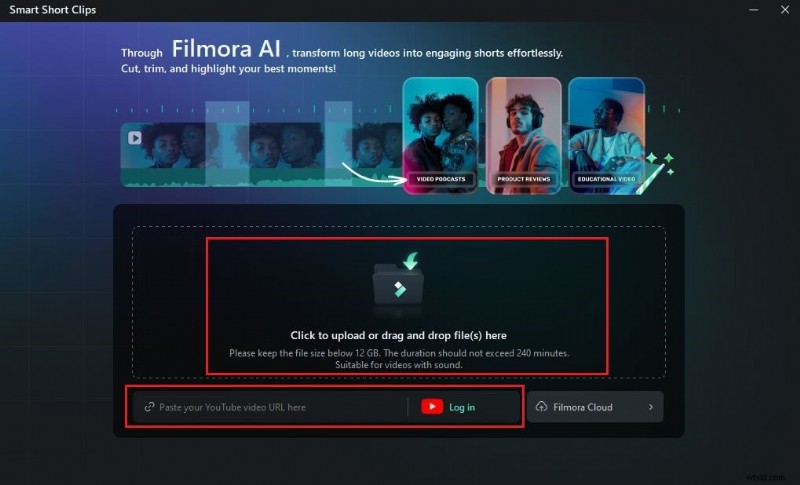Click the long video filmstrip preview
The width and height of the screenshot is (800, 485).
coord(261,155)
